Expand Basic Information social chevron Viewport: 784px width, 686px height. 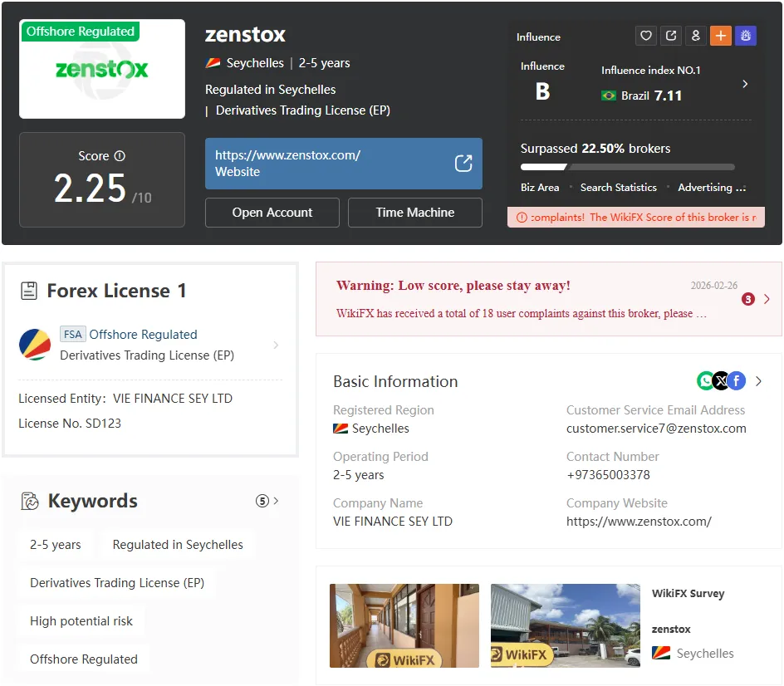pos(758,381)
